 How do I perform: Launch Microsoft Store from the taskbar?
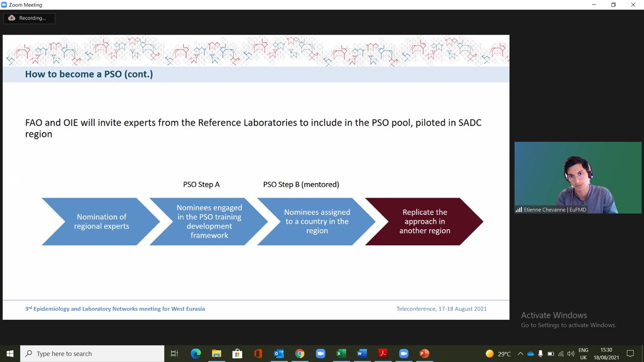[237, 353]
